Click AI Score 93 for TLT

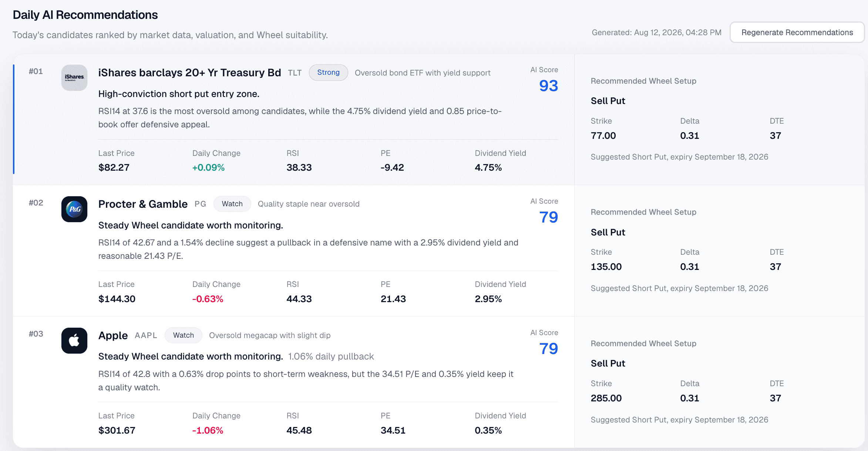pos(549,86)
